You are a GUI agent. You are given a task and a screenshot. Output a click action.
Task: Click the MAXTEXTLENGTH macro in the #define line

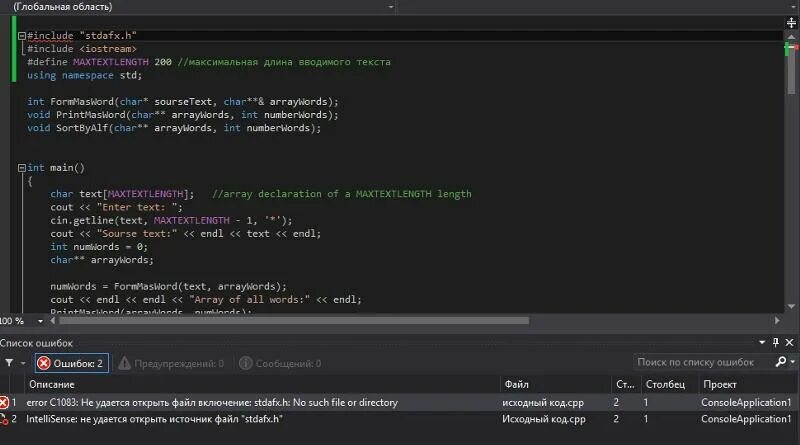[111, 62]
